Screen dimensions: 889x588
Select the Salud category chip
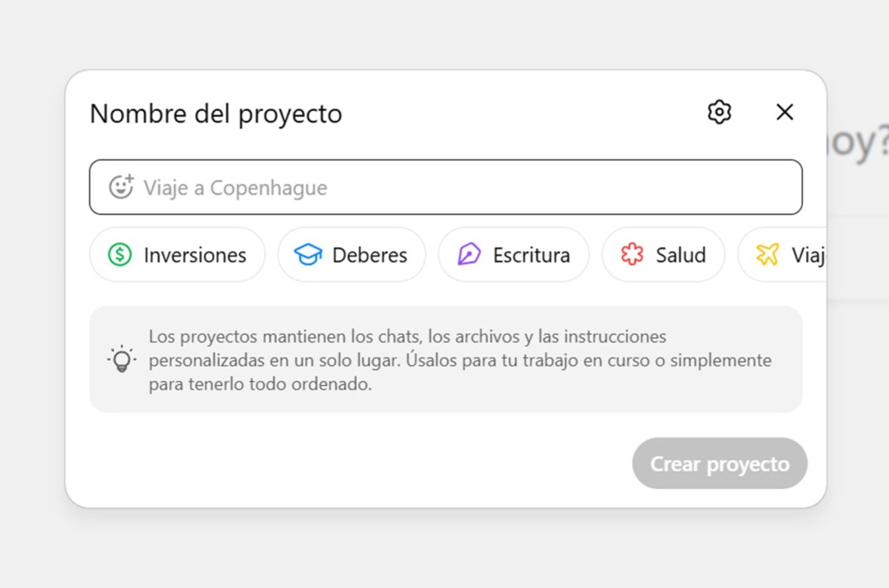(x=663, y=255)
